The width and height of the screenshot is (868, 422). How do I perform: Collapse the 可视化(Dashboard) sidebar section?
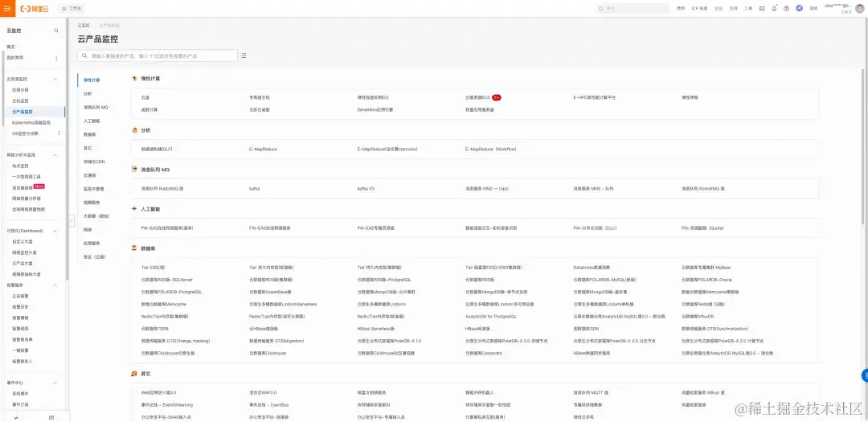click(55, 231)
